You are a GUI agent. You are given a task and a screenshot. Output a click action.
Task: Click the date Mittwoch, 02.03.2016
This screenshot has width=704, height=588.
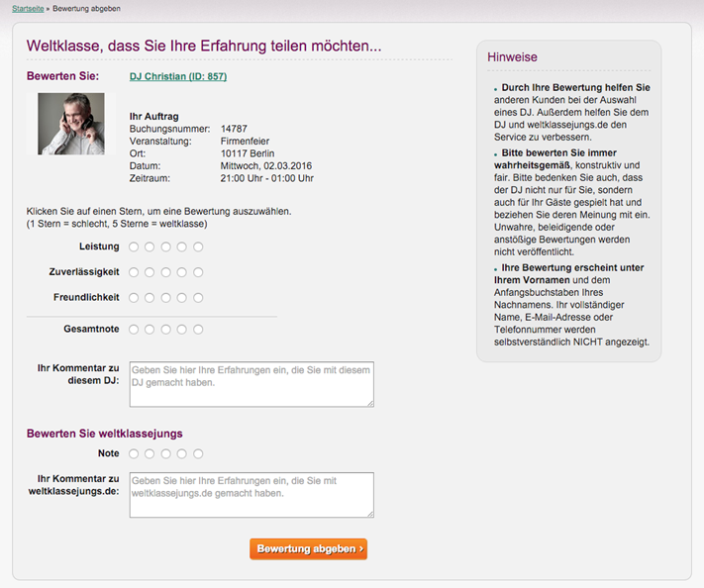coord(266,166)
